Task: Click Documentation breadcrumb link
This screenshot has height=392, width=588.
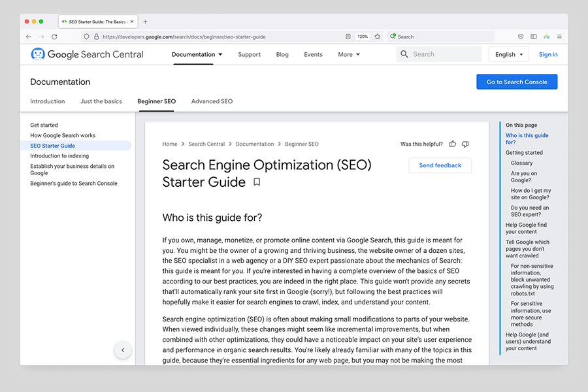Action: pyautogui.click(x=255, y=144)
